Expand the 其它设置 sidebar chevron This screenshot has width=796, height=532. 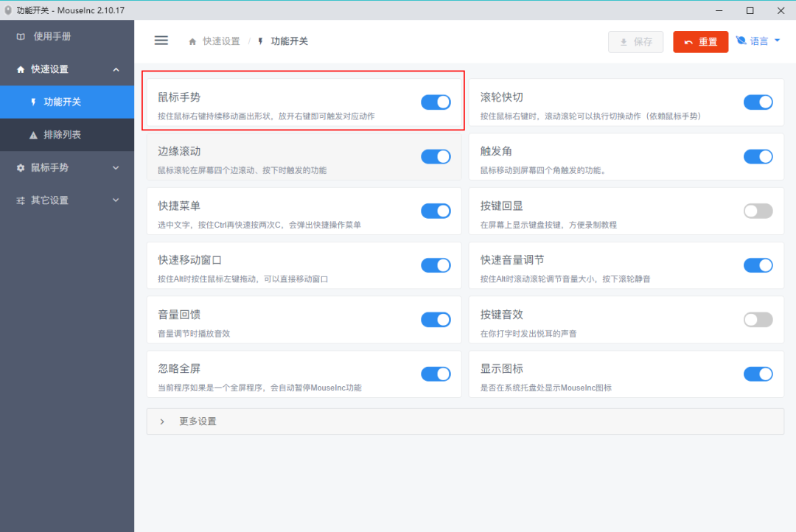[x=116, y=200]
